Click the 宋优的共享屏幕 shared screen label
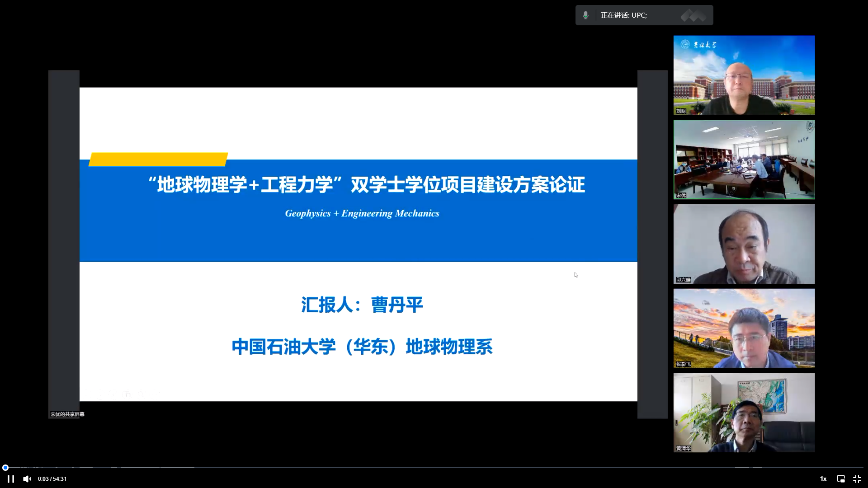This screenshot has height=488, width=868. pos(67,414)
